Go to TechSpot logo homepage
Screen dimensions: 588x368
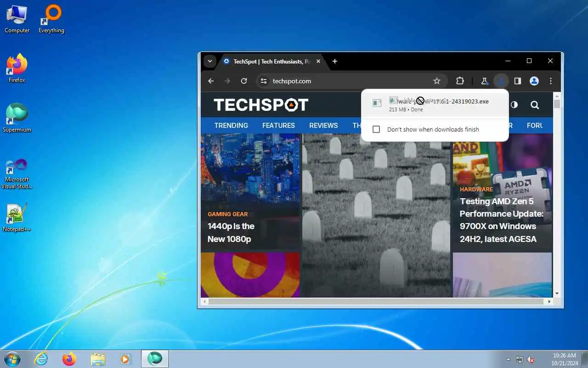click(x=261, y=105)
